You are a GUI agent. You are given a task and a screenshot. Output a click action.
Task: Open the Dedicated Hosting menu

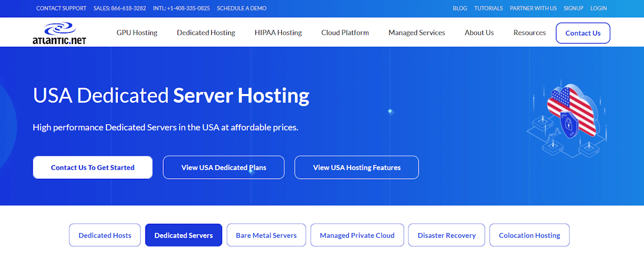206,33
